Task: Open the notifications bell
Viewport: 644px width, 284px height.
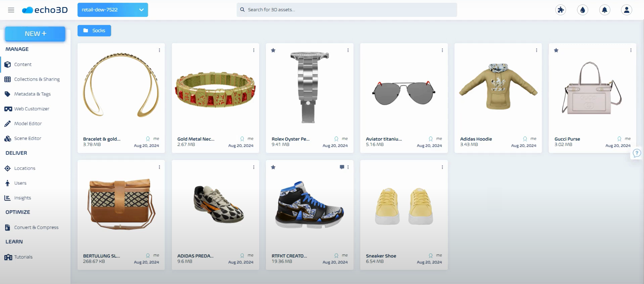Action: pyautogui.click(x=604, y=10)
